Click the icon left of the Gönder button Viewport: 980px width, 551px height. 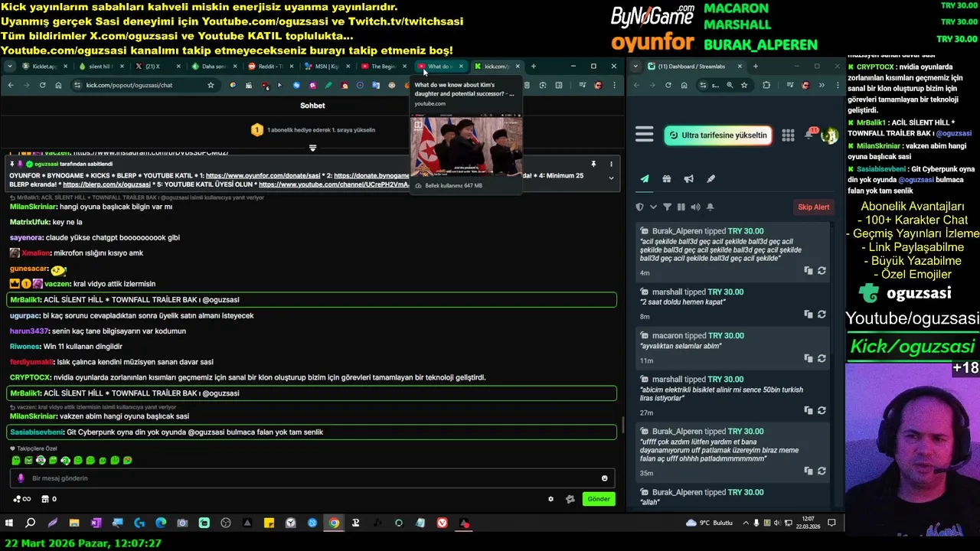tap(570, 499)
